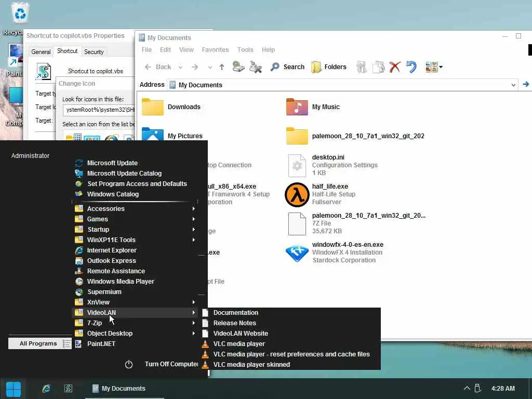Select half_life.exe lambda icon
Screen dimensions: 532x399
click(297, 194)
